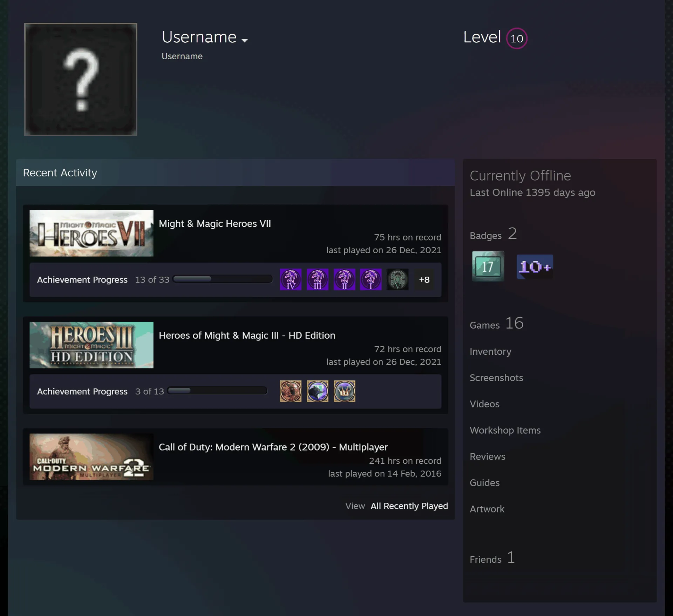Click the brown creature achievement icon for Heroes III
Screen dimensions: 673x616
(x=291, y=391)
